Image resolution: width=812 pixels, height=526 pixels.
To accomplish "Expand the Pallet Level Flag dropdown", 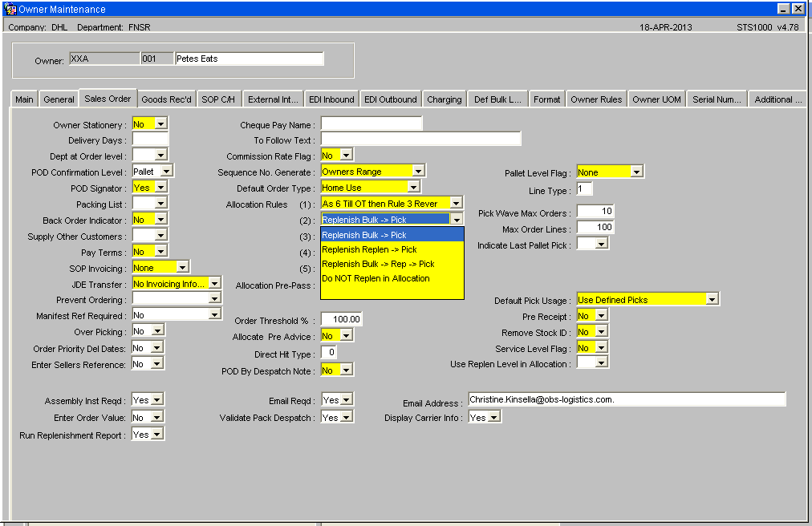I will tap(636, 172).
